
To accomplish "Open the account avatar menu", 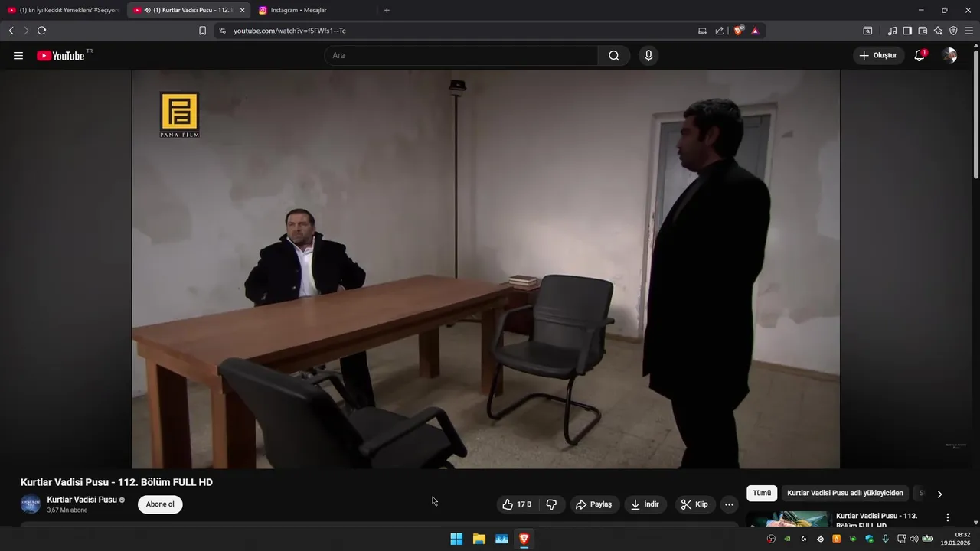I will tap(949, 56).
